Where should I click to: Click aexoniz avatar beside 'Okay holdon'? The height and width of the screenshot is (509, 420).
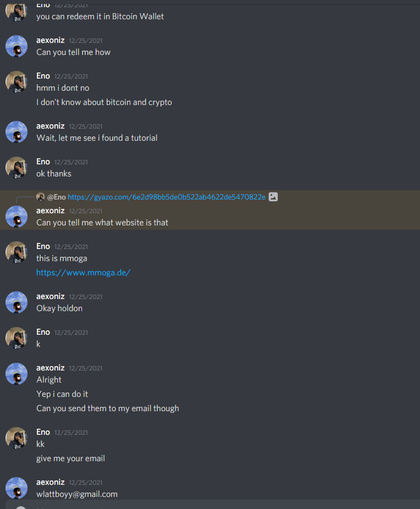tap(16, 302)
